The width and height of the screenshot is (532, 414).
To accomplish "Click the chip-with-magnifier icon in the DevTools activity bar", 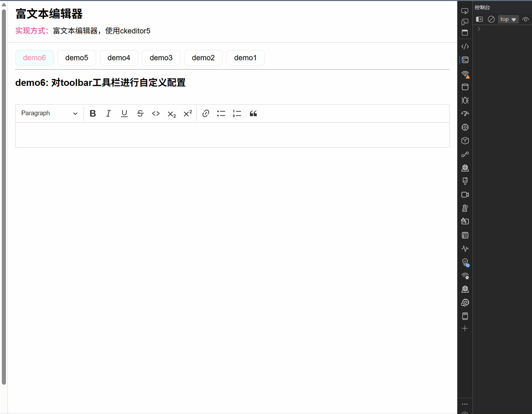I will pos(465,303).
